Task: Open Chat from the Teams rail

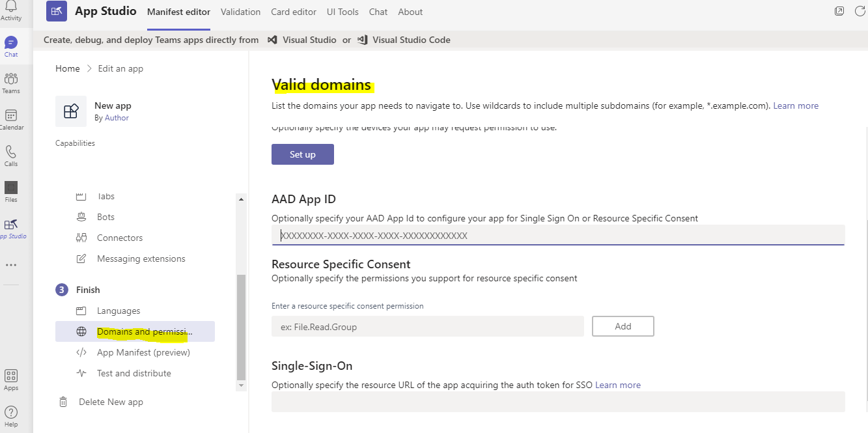Action: coord(10,45)
